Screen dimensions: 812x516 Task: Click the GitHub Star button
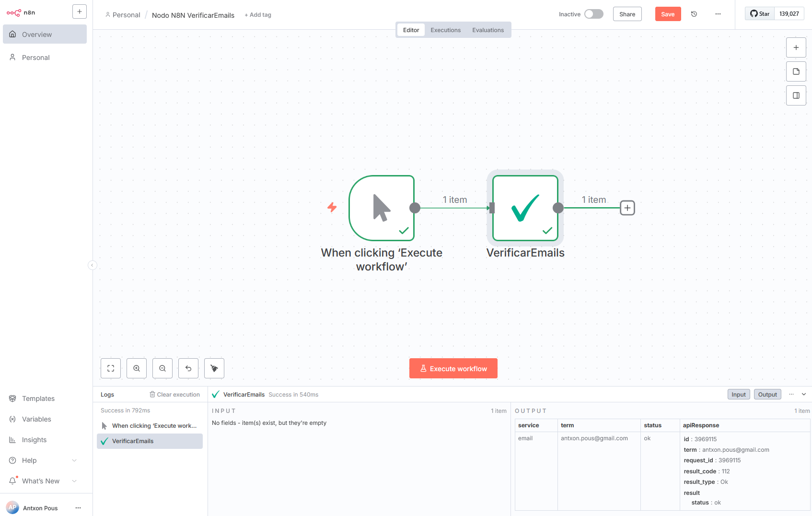click(x=760, y=13)
